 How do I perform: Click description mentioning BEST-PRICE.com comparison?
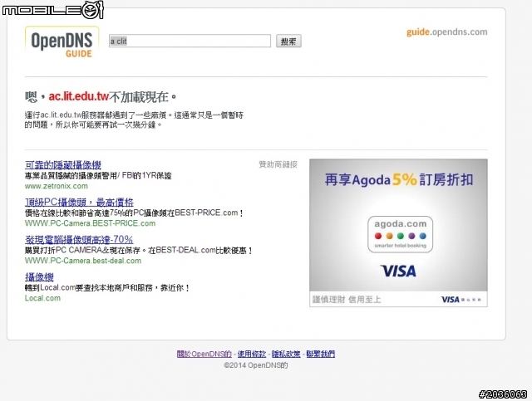[134, 213]
